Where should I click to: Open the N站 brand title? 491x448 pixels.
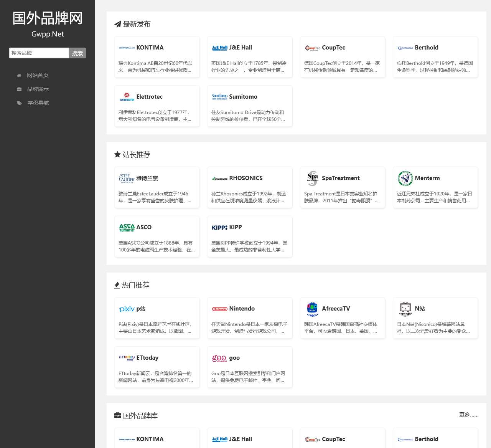pyautogui.click(x=420, y=309)
